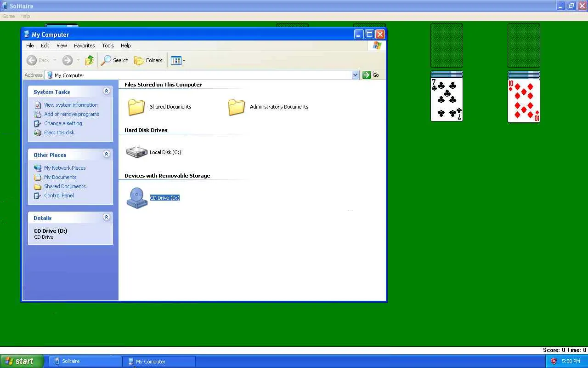588x368 pixels.
Task: Toggle the Folders pane button
Action: click(x=148, y=60)
